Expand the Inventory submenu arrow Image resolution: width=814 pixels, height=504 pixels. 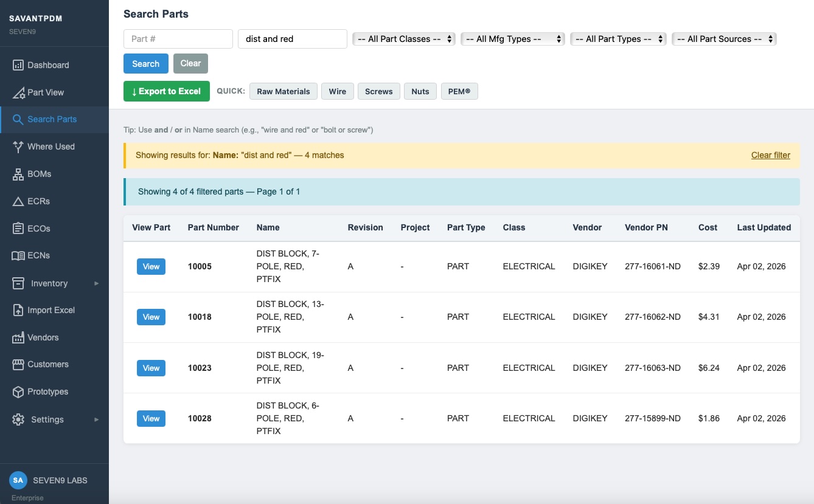click(96, 283)
